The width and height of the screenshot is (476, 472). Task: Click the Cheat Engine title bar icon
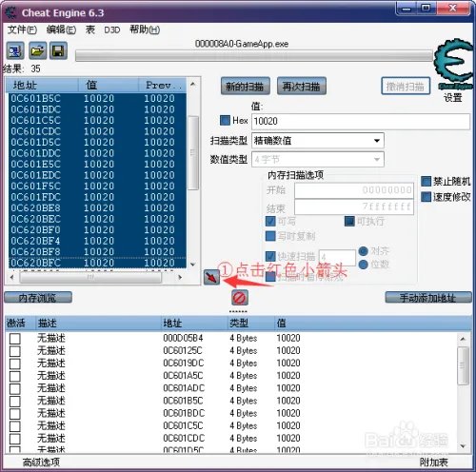click(10, 12)
